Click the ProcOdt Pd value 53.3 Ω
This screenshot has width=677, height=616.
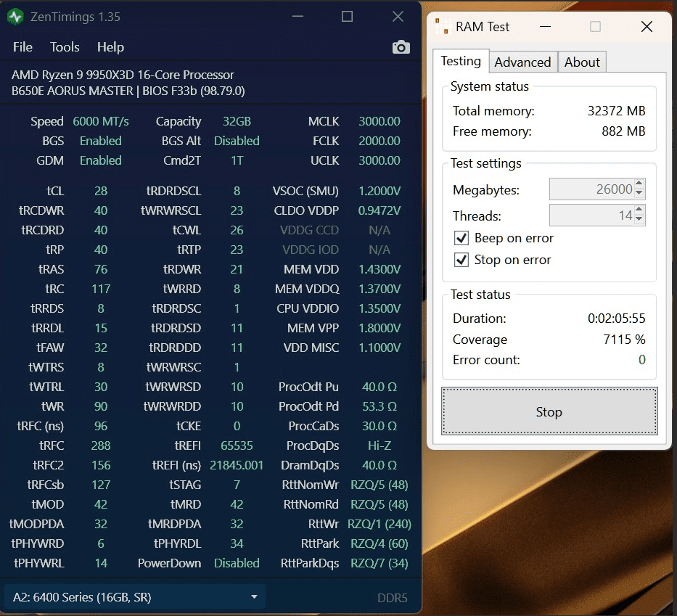click(x=379, y=406)
